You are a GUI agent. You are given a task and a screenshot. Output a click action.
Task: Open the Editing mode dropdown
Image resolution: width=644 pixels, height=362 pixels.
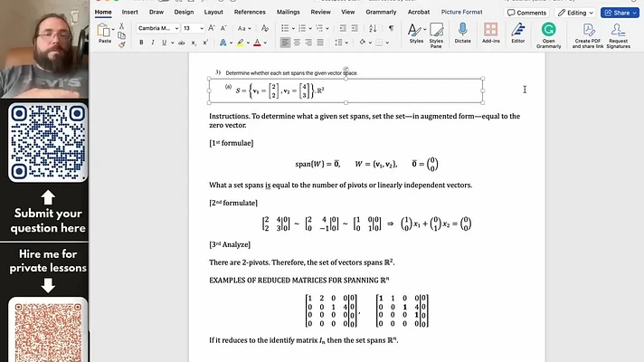click(x=575, y=13)
